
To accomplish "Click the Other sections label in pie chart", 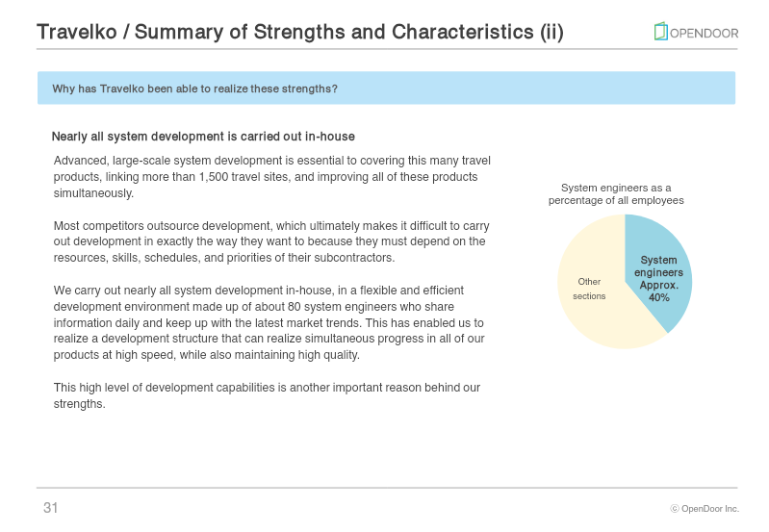I will (589, 289).
